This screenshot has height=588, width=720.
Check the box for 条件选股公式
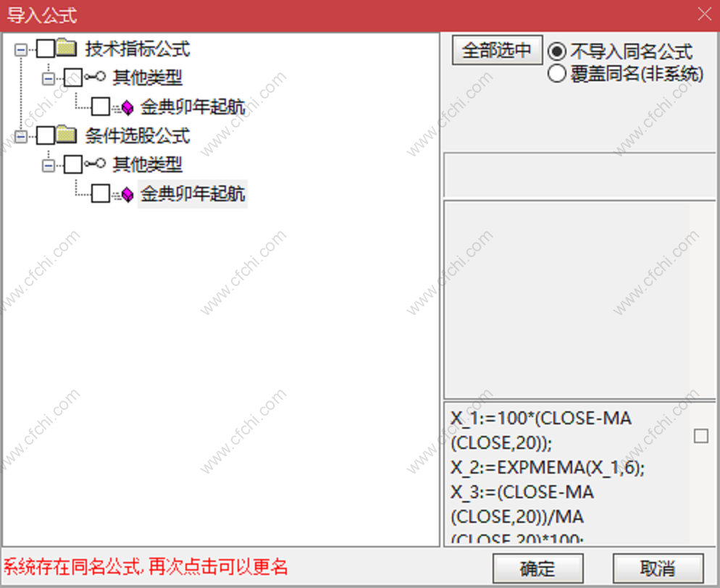click(46, 135)
